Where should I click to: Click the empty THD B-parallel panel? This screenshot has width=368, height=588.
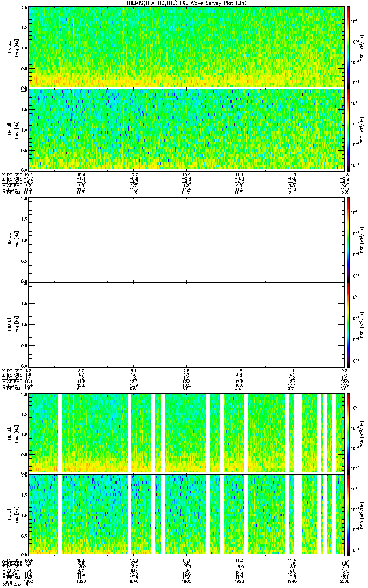[x=186, y=324]
